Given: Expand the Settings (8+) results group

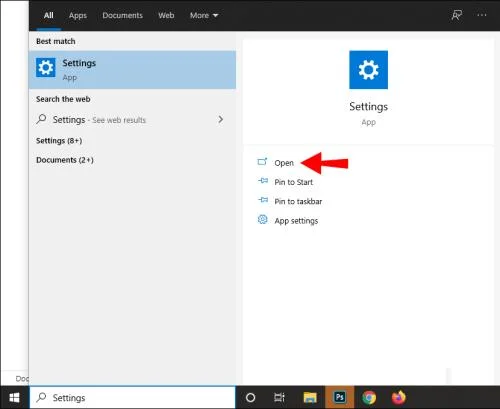Looking at the screenshot, I should pos(59,141).
